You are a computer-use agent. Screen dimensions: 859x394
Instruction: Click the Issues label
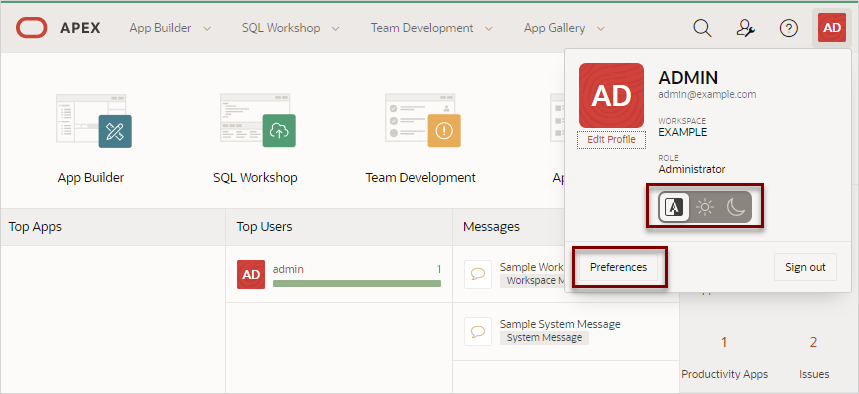(x=814, y=374)
